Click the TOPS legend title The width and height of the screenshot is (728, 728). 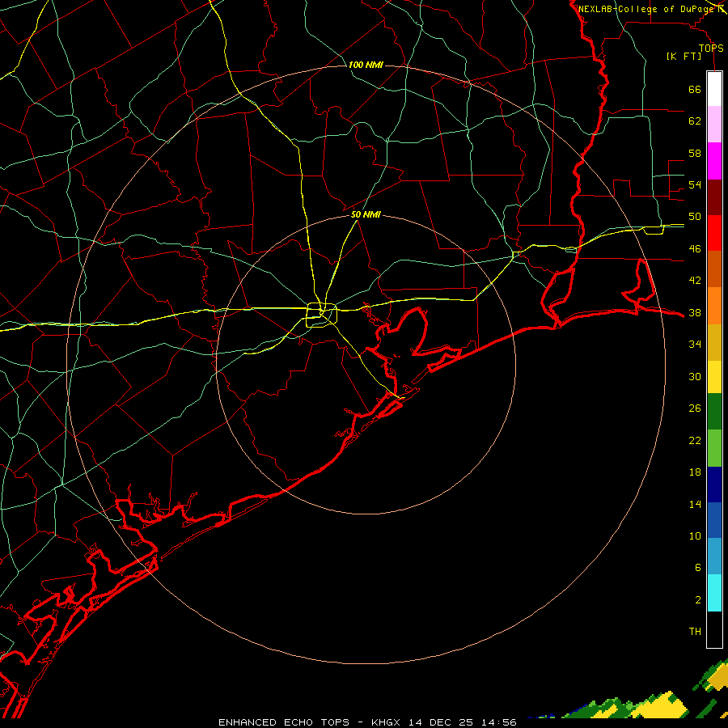711,48
